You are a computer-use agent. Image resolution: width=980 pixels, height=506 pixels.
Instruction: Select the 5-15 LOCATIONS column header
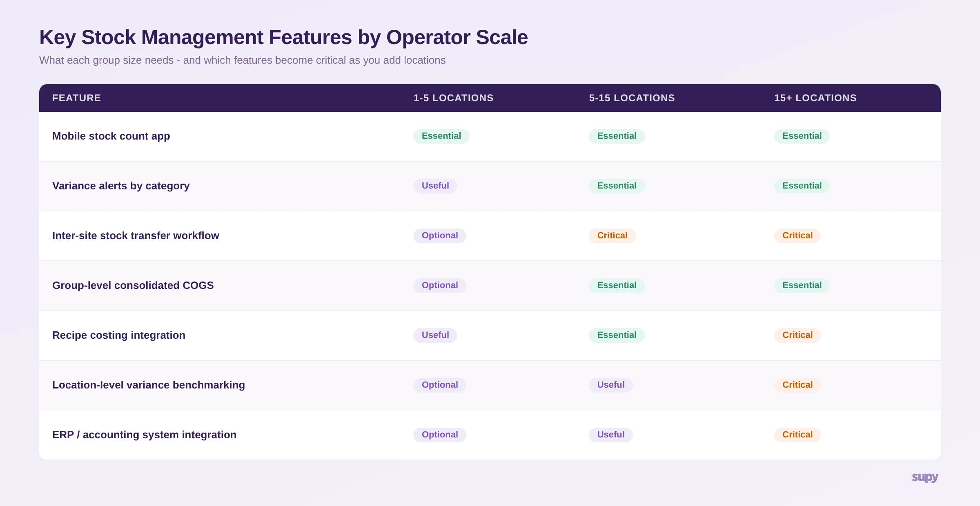(632, 98)
